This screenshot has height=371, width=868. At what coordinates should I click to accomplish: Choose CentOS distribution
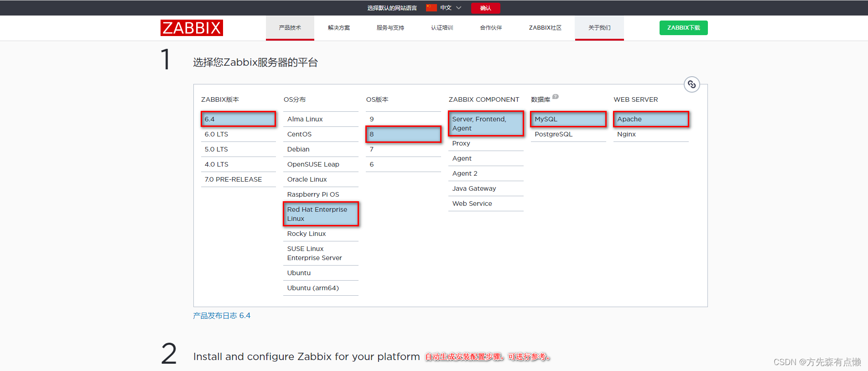click(321, 134)
